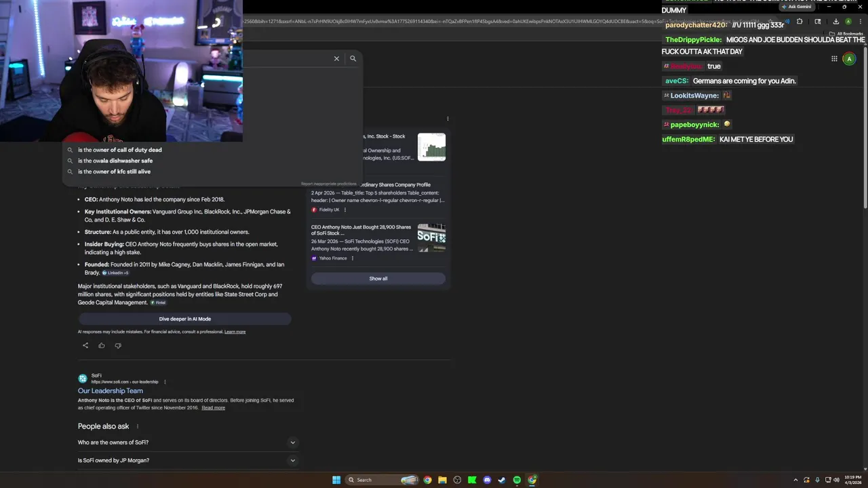Open Chrome extensions puzzle icon
This screenshot has width=868, height=488.
coord(800,22)
